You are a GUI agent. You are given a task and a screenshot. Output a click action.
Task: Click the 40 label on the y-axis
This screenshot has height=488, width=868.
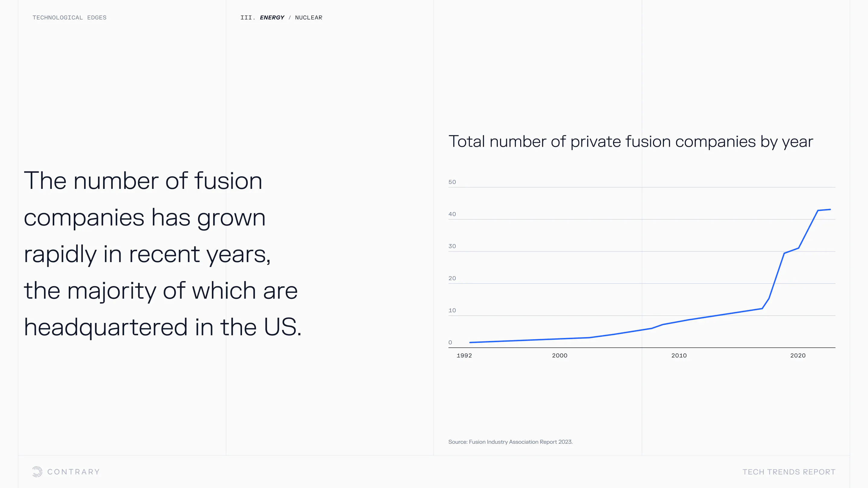coord(452,214)
